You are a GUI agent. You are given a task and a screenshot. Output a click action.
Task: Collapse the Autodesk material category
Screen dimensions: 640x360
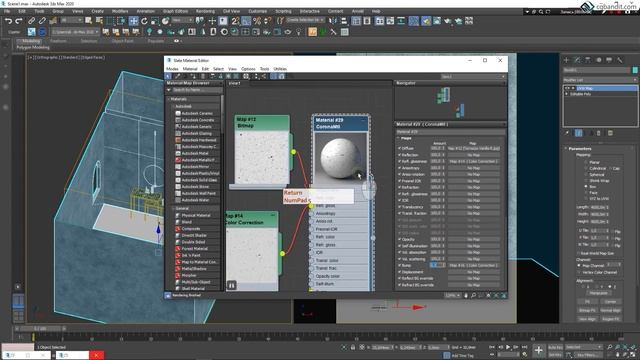tap(173, 107)
